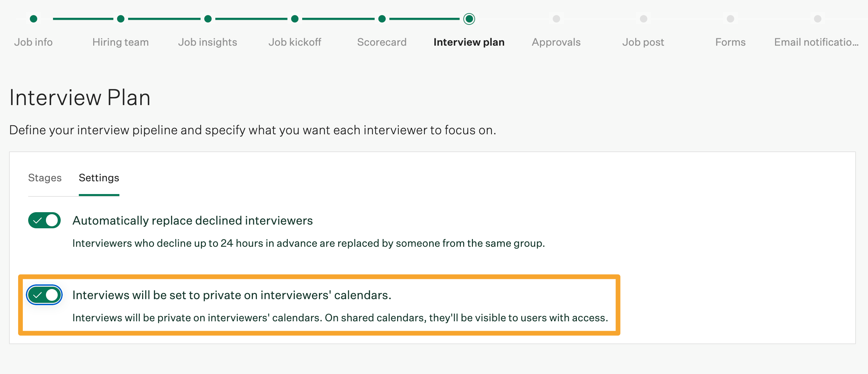868x374 pixels.
Task: Click the Approvals step dot
Action: click(556, 19)
